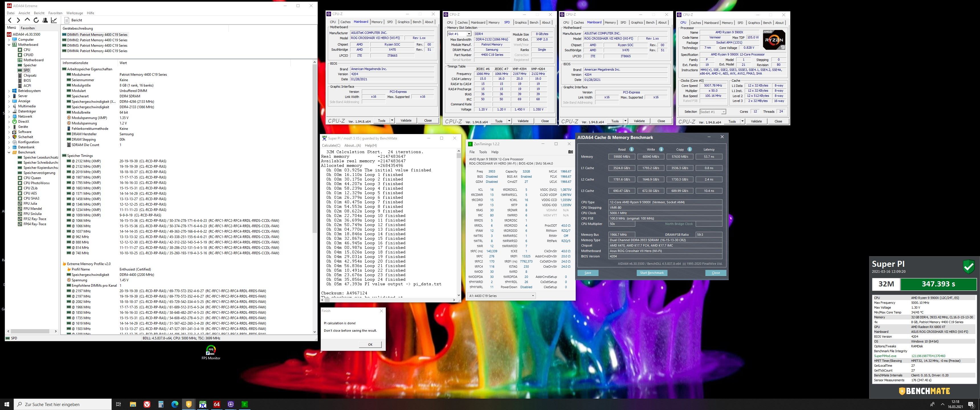Switch to BenchMate shield taskbar icon

[189, 404]
